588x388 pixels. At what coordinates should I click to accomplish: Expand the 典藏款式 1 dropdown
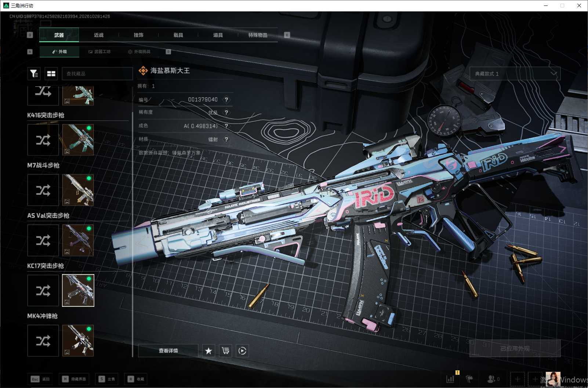(x=515, y=73)
